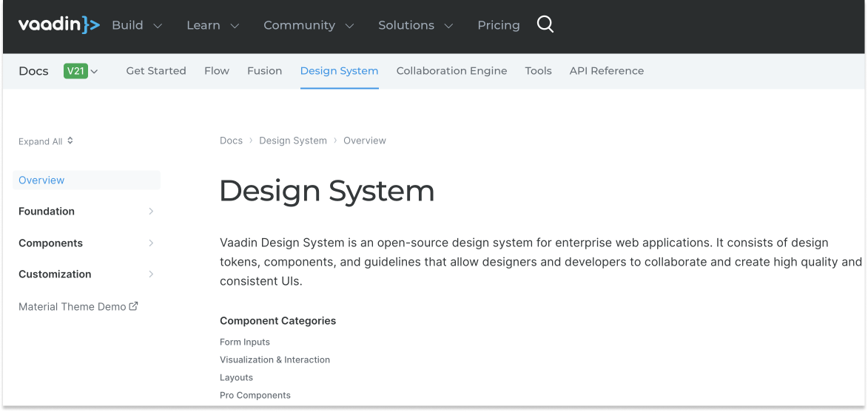Image resolution: width=868 pixels, height=412 pixels.
Task: Switch to the Fusion tab
Action: (x=265, y=71)
